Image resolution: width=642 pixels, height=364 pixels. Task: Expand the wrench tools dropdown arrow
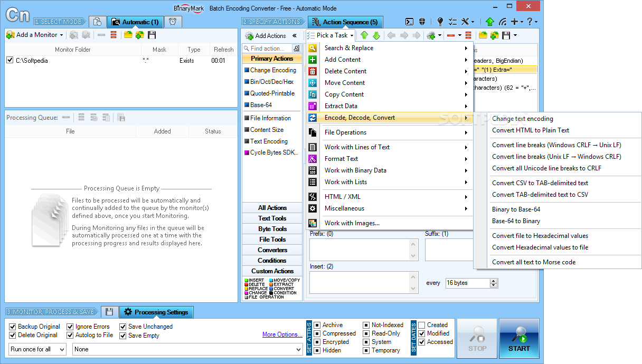(x=473, y=22)
